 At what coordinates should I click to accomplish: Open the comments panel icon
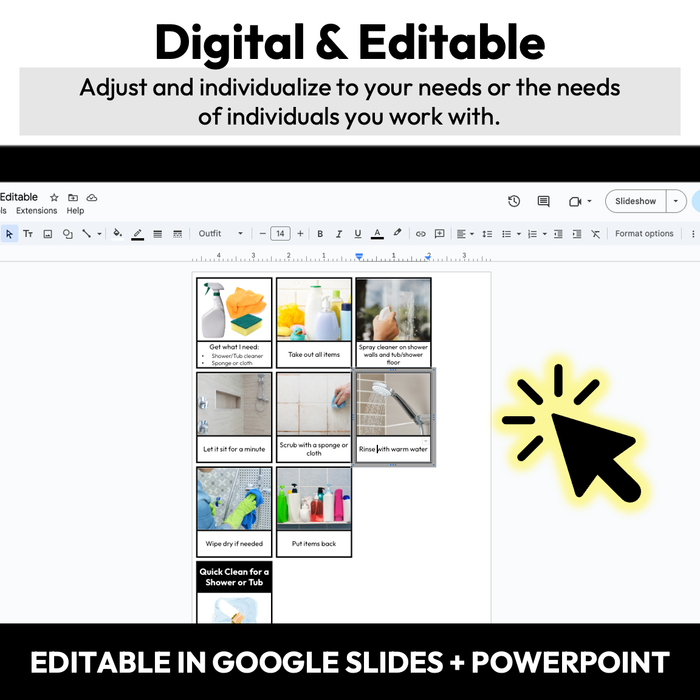click(543, 201)
